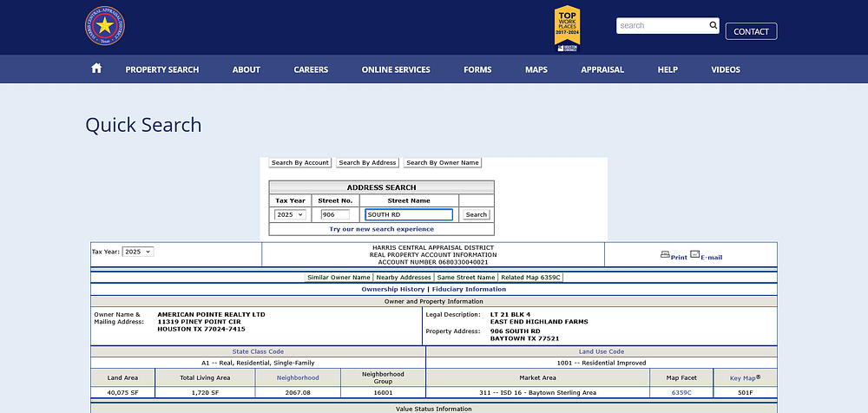Click the 2067.08 neighborhood cell
Image resolution: width=868 pixels, height=413 pixels.
pyautogui.click(x=298, y=392)
